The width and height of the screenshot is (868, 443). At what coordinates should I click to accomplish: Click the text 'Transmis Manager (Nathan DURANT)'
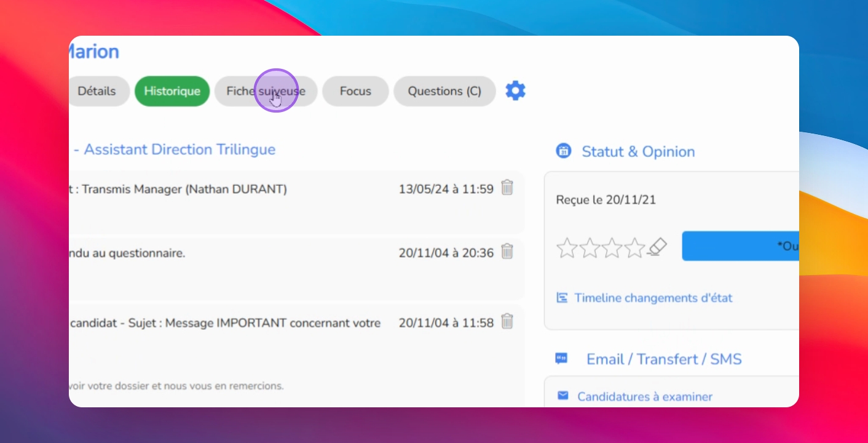point(184,190)
